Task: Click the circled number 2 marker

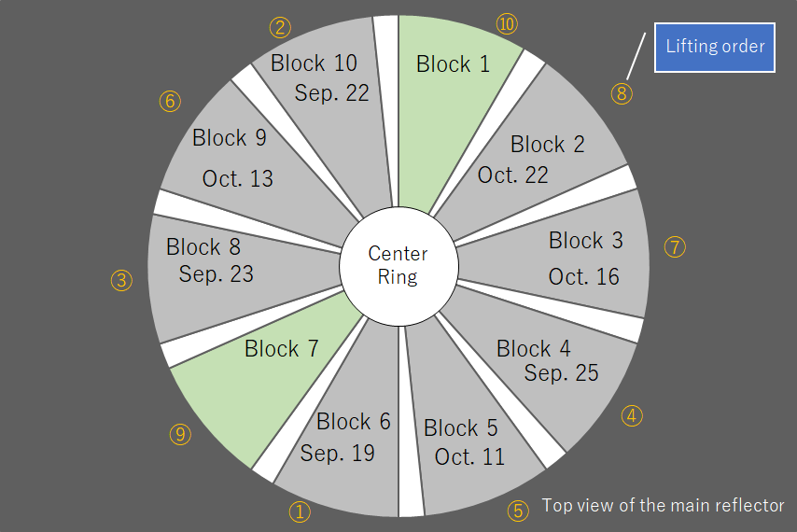Action: pos(280,27)
